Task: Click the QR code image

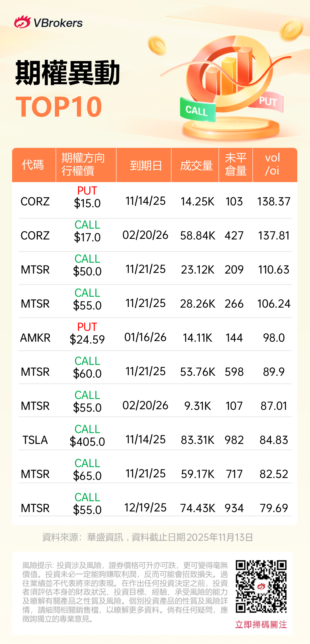Action: (261, 586)
